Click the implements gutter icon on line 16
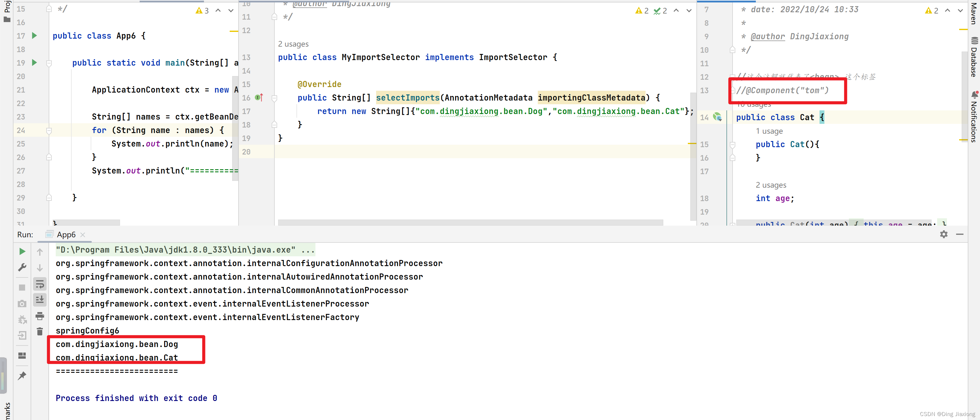 [259, 97]
